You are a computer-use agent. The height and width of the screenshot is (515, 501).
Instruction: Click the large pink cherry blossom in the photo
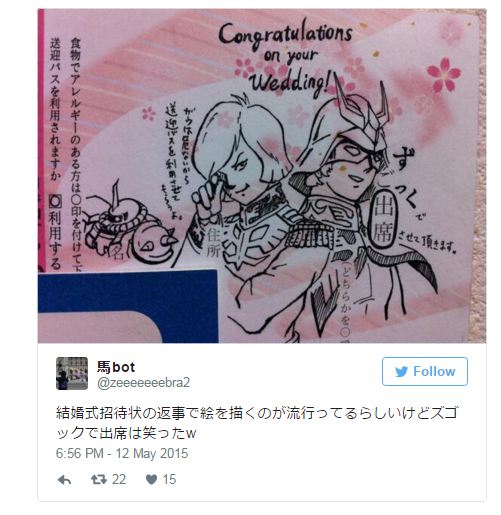coord(444,75)
